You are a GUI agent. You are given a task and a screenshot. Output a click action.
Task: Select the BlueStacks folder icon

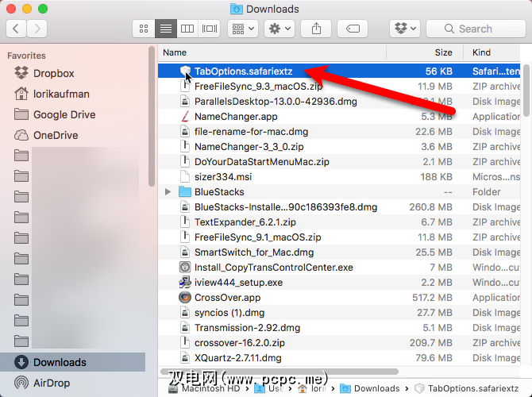click(184, 191)
